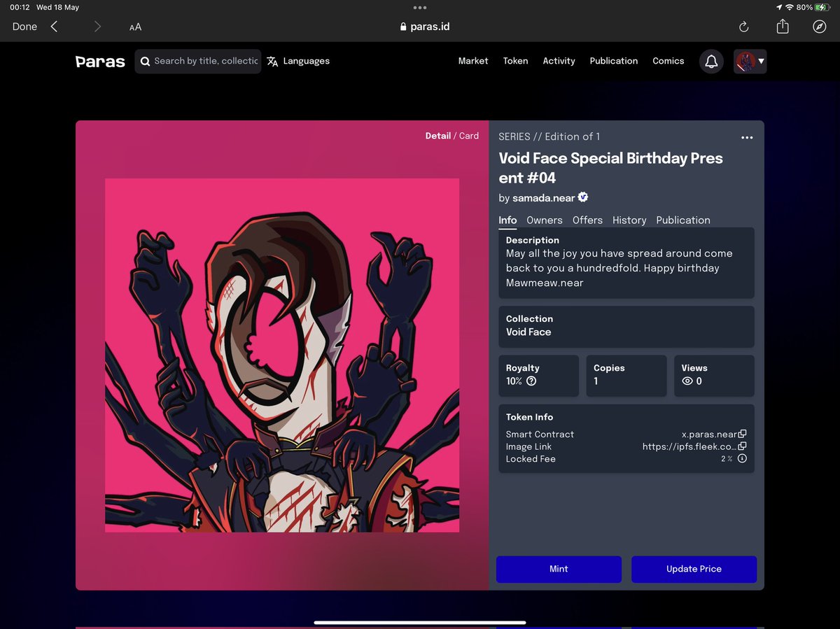Click the 10% royalty value
Screen dimensions: 840x629
coord(514,381)
